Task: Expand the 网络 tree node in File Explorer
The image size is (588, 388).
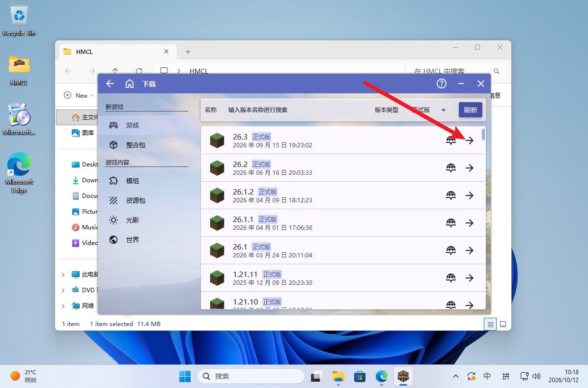Action: 63,306
